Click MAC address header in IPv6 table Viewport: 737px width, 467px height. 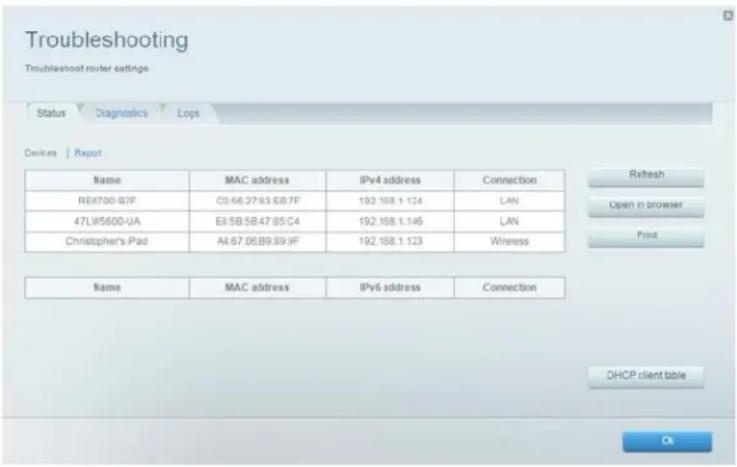[x=258, y=288]
